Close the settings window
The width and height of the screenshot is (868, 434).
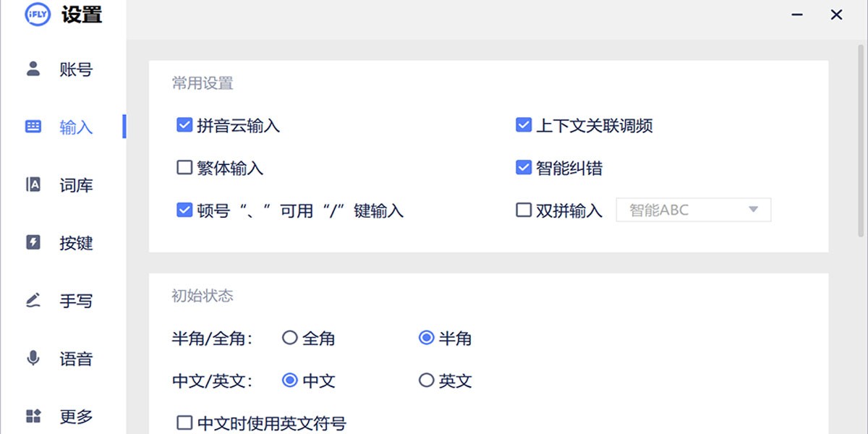click(x=836, y=14)
